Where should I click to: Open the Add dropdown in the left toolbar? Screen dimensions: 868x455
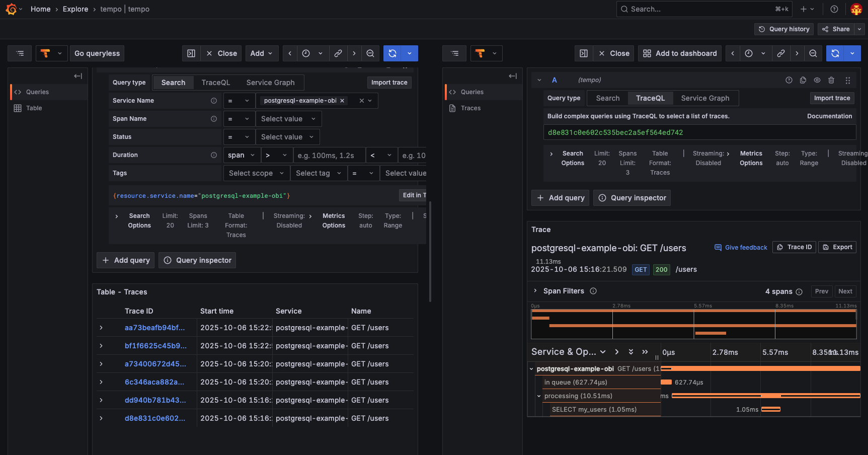click(262, 53)
